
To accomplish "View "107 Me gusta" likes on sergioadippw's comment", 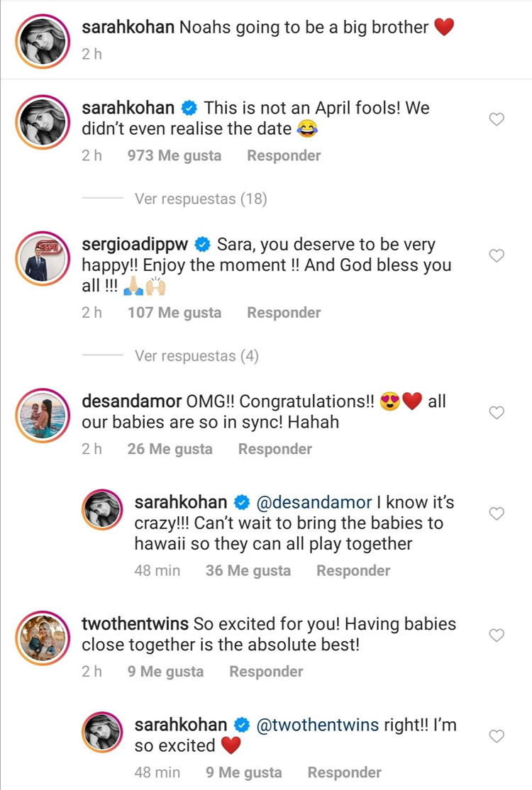I will coord(174,313).
